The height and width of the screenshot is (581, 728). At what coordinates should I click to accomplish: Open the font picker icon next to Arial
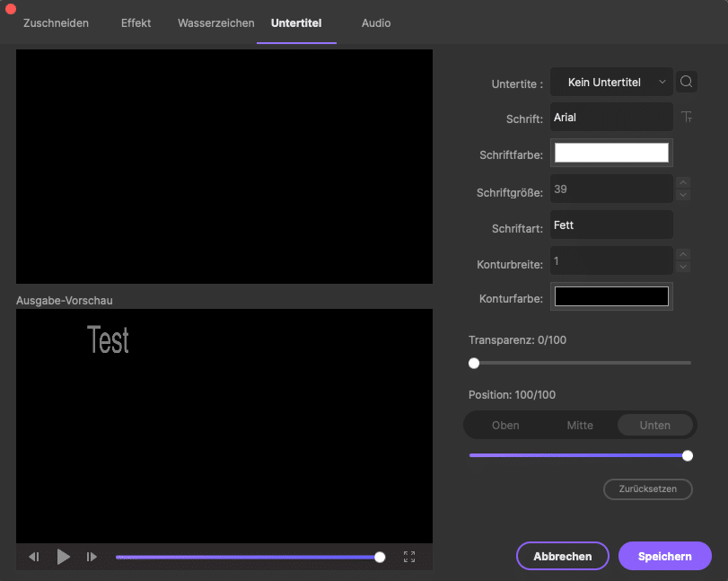[687, 117]
